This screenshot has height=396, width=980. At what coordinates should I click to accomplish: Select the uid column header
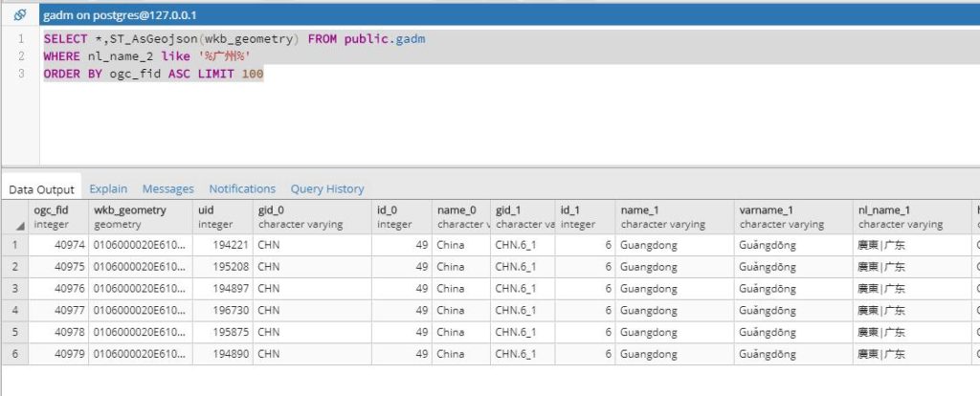click(x=222, y=217)
